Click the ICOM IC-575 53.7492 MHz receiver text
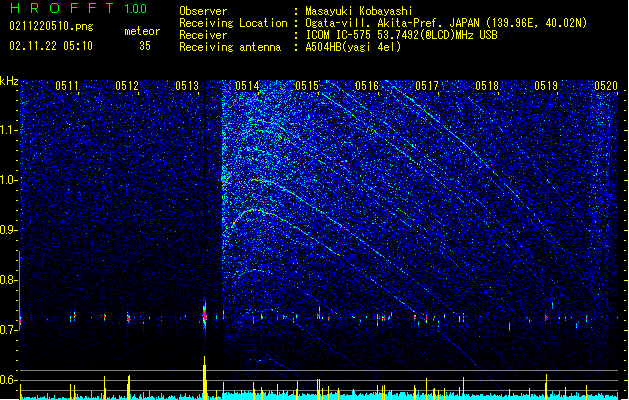The height and width of the screenshot is (400, 629). pos(401,35)
